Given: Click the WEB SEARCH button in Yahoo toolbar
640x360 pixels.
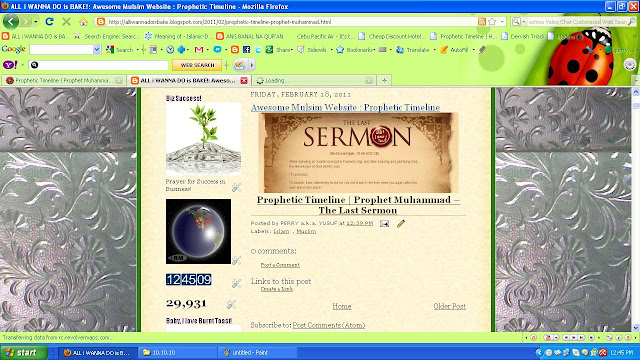Looking at the screenshot, I should 197,65.
